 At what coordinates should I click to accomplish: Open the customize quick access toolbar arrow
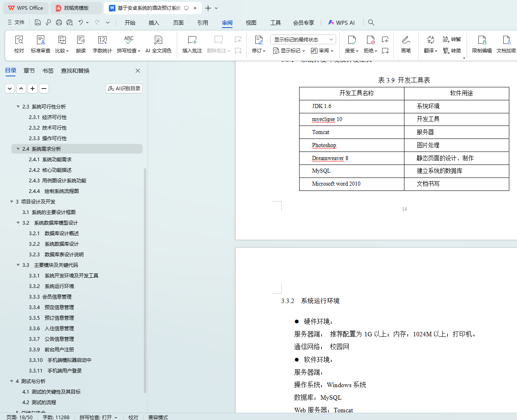(x=108, y=22)
